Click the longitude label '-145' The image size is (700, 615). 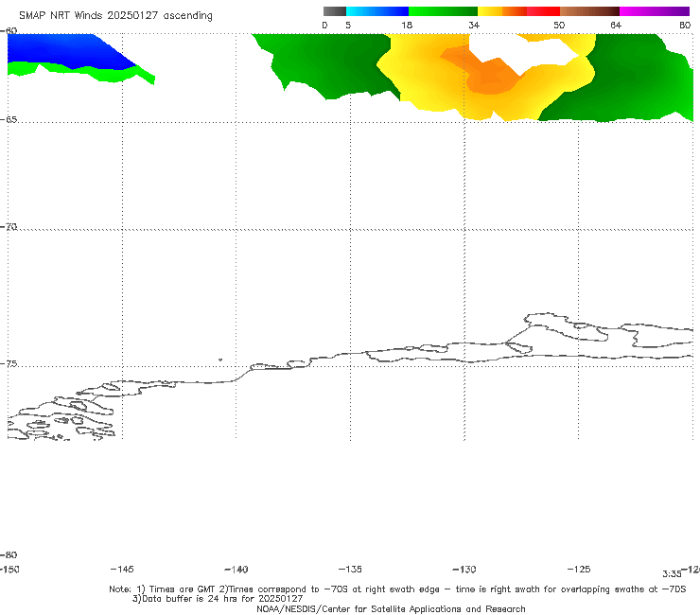click(x=122, y=569)
